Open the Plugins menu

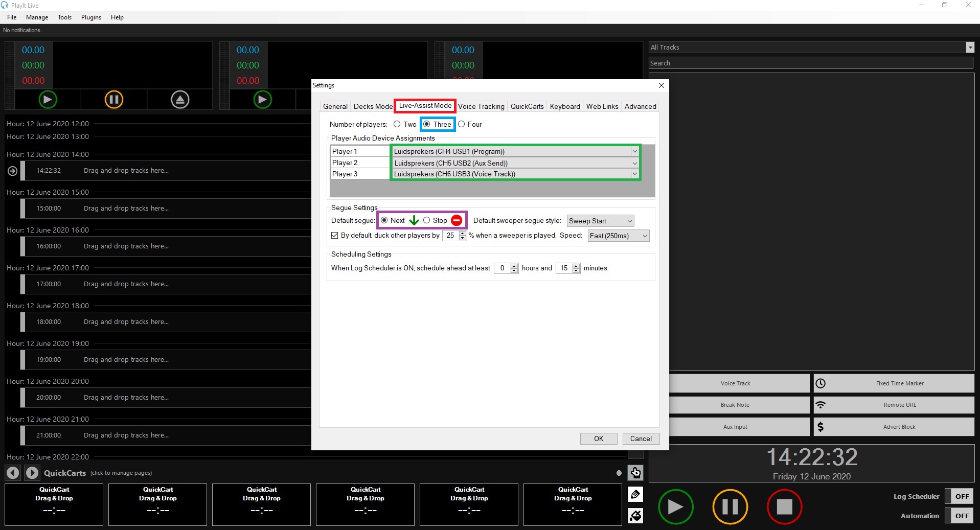coord(91,17)
